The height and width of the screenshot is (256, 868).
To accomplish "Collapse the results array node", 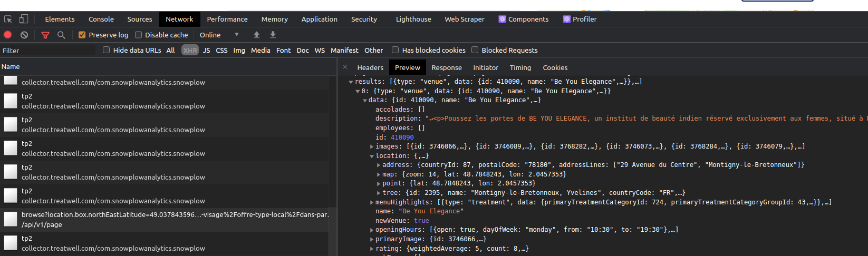I will (351, 82).
